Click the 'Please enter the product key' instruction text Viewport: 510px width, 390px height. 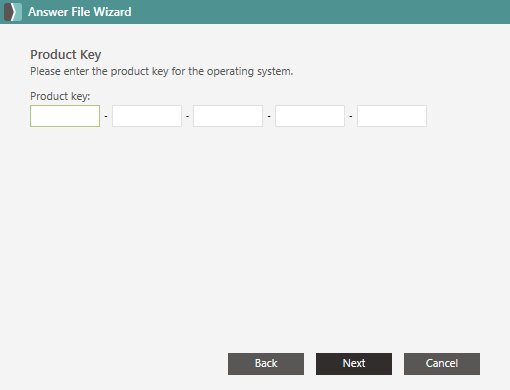pos(162,71)
